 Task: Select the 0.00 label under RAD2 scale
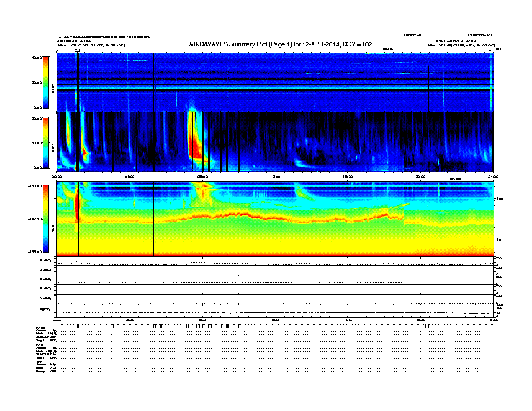[38, 107]
